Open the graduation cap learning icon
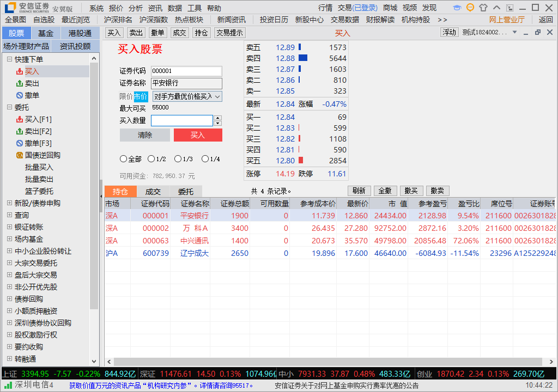 [457, 8]
